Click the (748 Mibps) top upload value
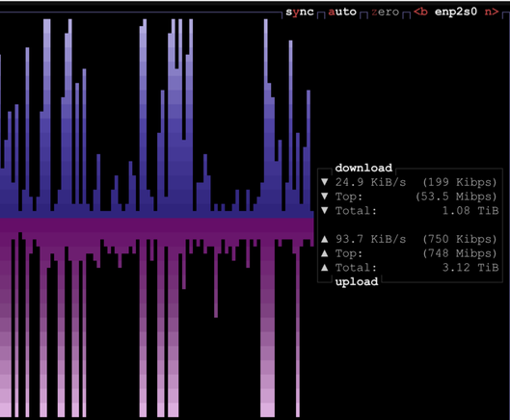 [x=460, y=253]
